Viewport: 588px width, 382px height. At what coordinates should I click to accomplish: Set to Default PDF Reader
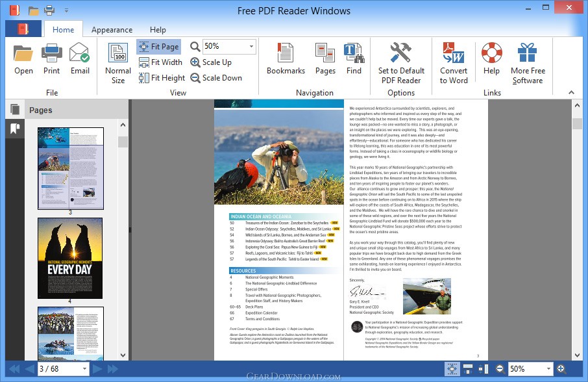(401, 64)
